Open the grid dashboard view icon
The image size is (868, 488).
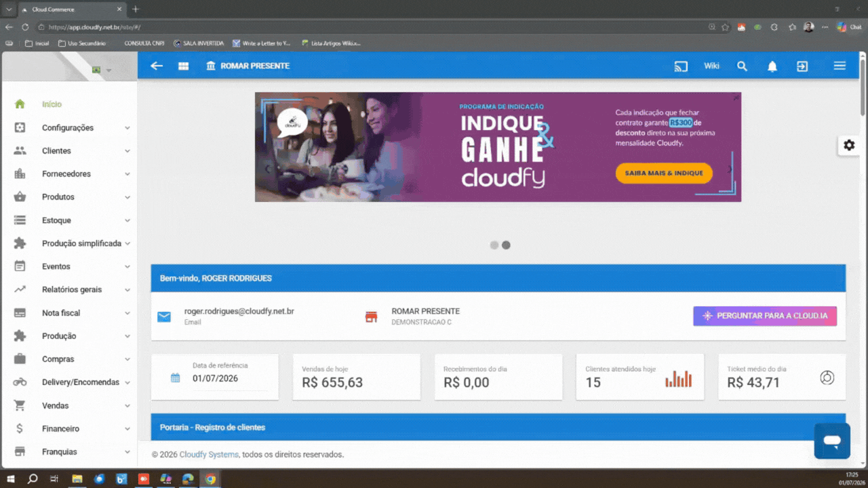click(x=183, y=66)
